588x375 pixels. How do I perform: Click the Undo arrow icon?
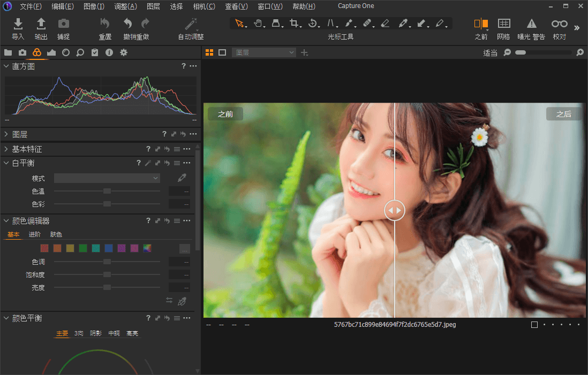click(127, 24)
